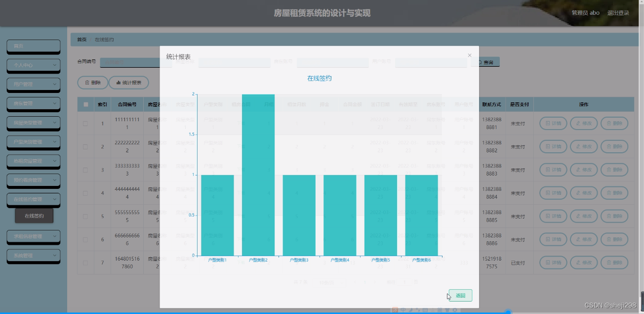Click the 查询 search button with magnifier icon
644x314 pixels.
485,62
